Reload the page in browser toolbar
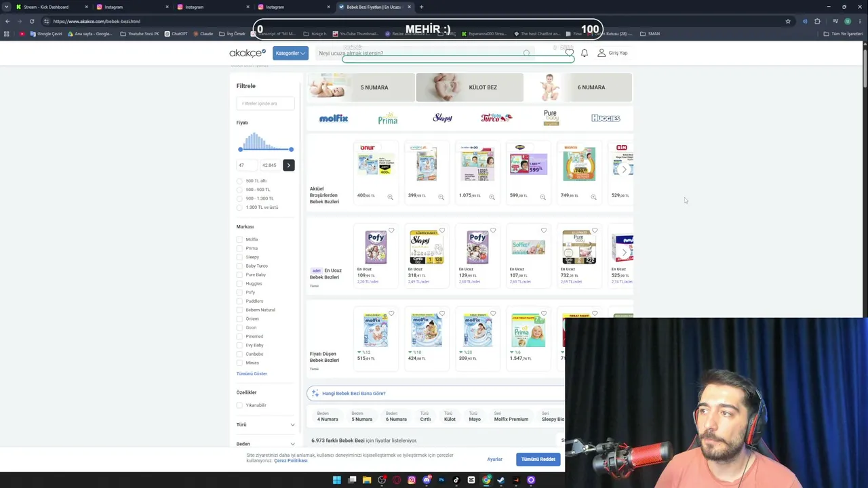This screenshot has height=488, width=868. point(32,21)
